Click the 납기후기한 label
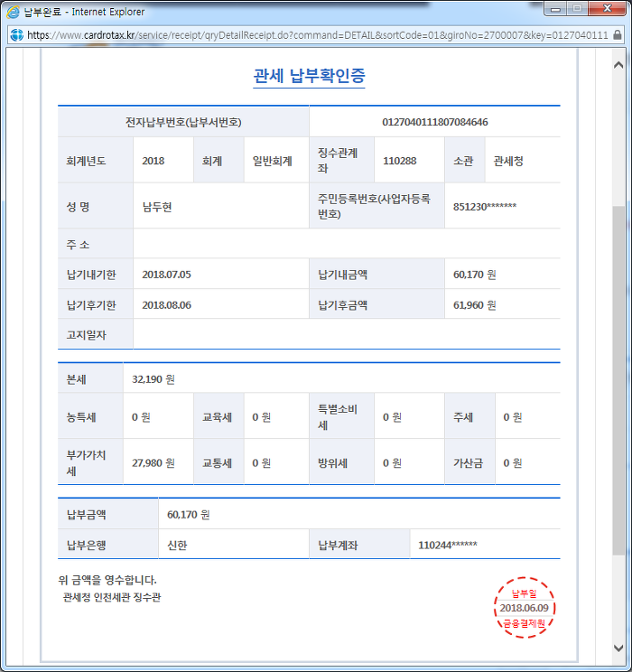This screenshot has width=632, height=672. point(91,305)
